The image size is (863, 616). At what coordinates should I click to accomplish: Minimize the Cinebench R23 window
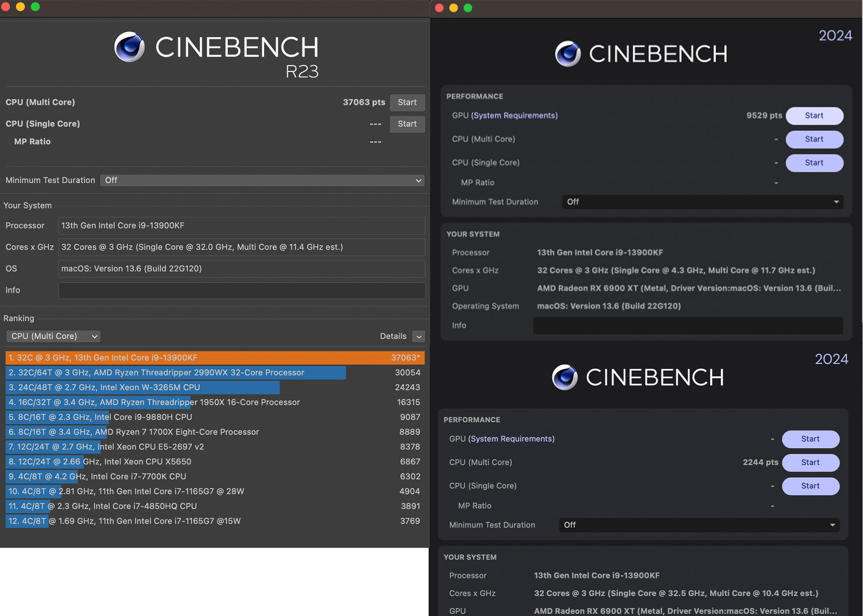(20, 7)
